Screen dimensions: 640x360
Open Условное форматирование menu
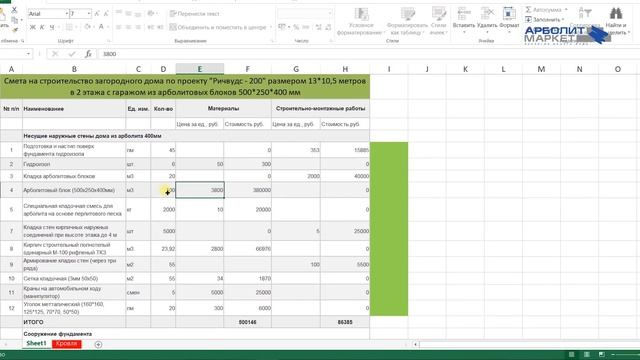click(361, 21)
